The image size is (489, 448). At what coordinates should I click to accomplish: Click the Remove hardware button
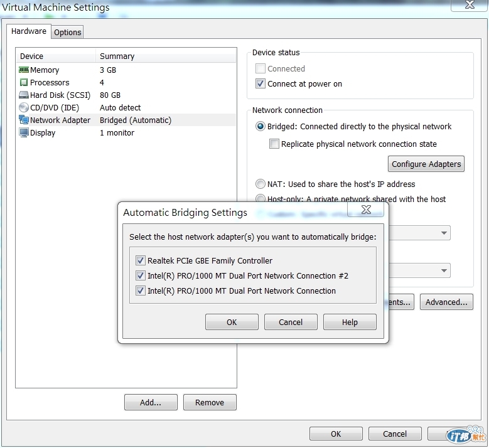tap(210, 402)
